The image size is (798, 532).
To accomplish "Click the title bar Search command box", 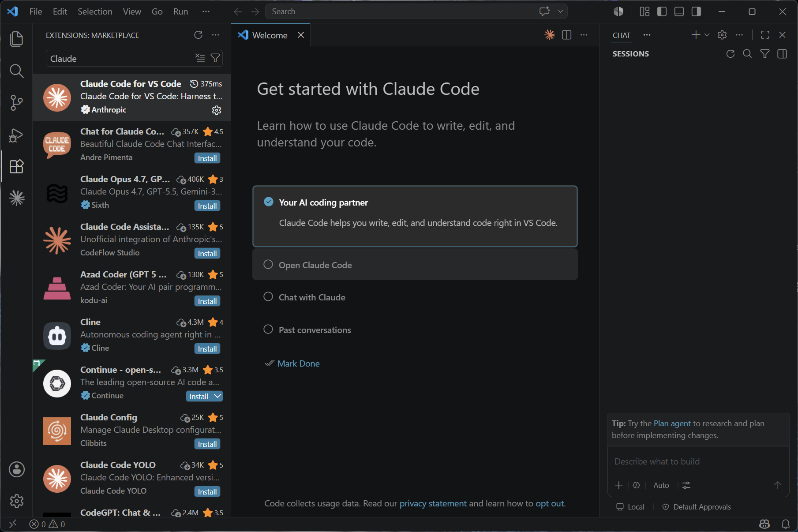I will click(x=400, y=11).
